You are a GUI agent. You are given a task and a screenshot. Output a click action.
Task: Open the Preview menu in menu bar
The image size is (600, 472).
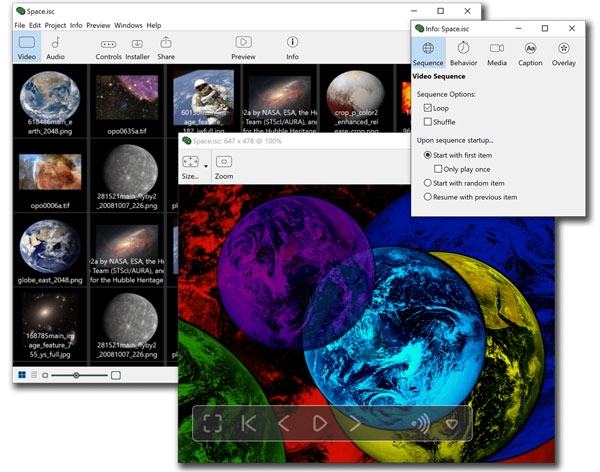98,25
